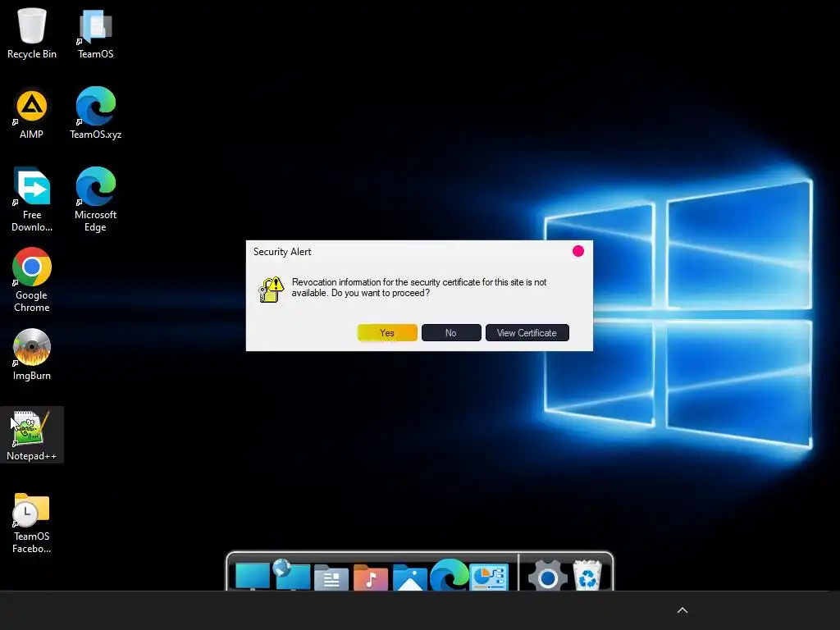840x630 pixels.
Task: Open the Recycle Bin in dock
Action: 587,575
